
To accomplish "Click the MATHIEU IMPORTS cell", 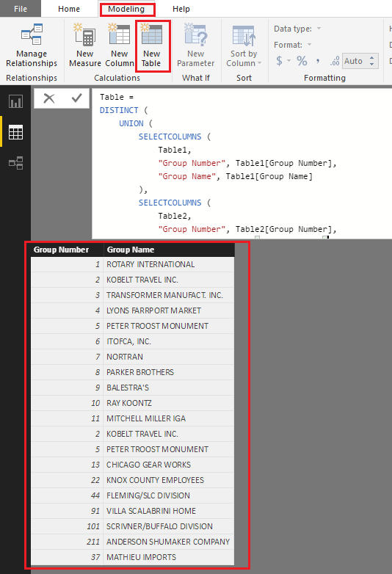I will coord(169,557).
